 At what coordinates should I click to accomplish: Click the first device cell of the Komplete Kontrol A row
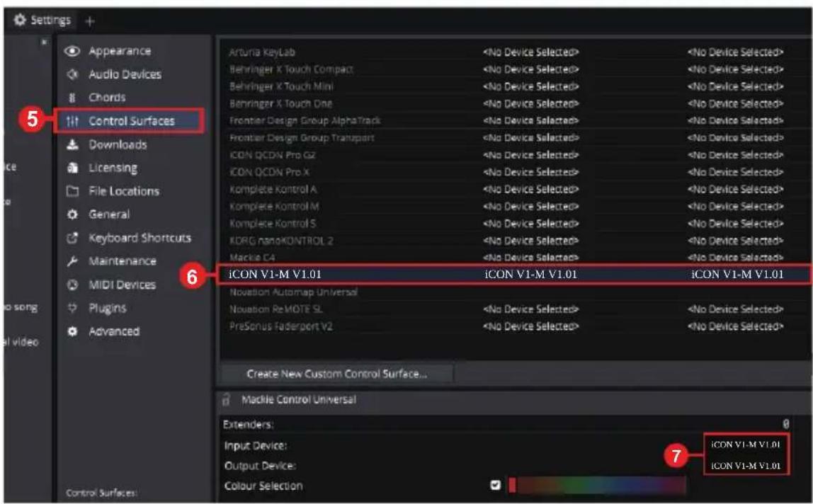(531, 189)
